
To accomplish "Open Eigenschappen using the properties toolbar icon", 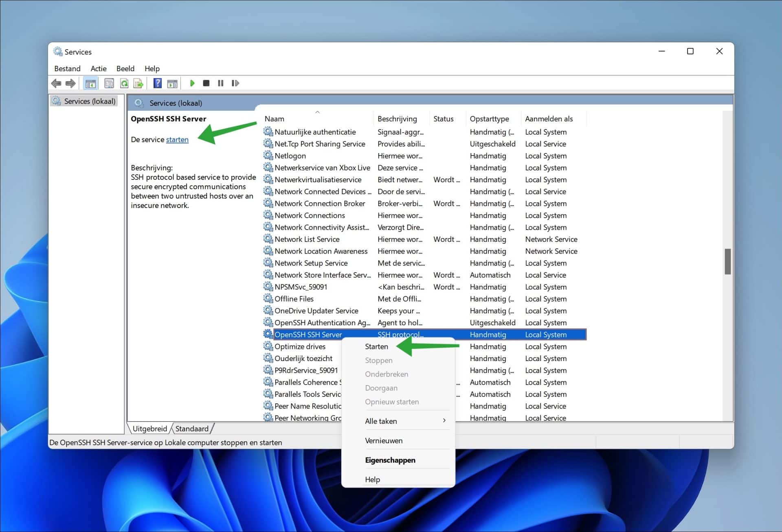I will 109,83.
